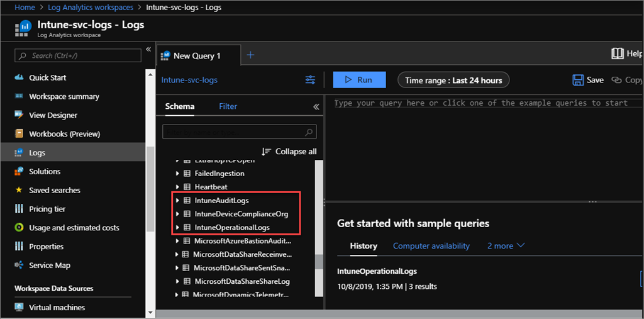The width and height of the screenshot is (644, 319).
Task: Switch to the Filter tab
Action: click(x=228, y=106)
